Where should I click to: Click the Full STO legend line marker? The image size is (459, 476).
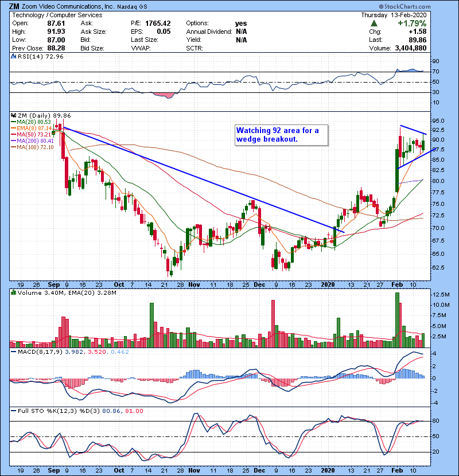[x=13, y=411]
